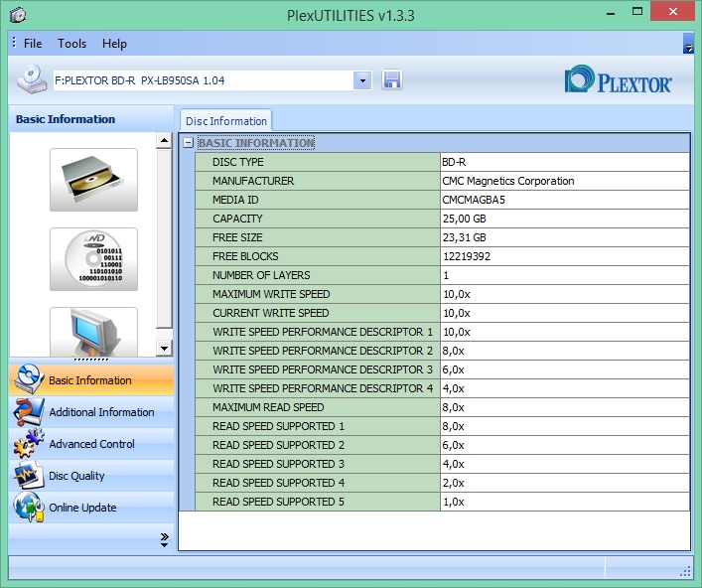The height and width of the screenshot is (588, 702).
Task: Select the disc binary data icon
Action: [x=93, y=259]
